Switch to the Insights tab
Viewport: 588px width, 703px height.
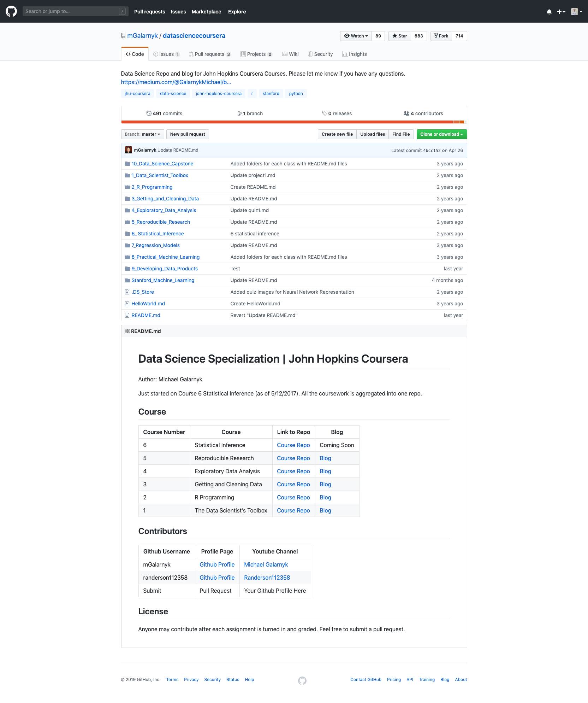(x=355, y=54)
